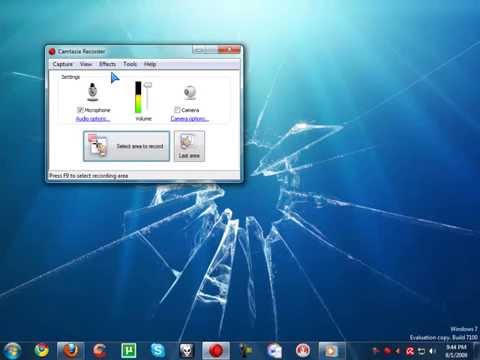Switch to Camtasia Recorder taskbar button
The image size is (480, 360).
(x=216, y=351)
